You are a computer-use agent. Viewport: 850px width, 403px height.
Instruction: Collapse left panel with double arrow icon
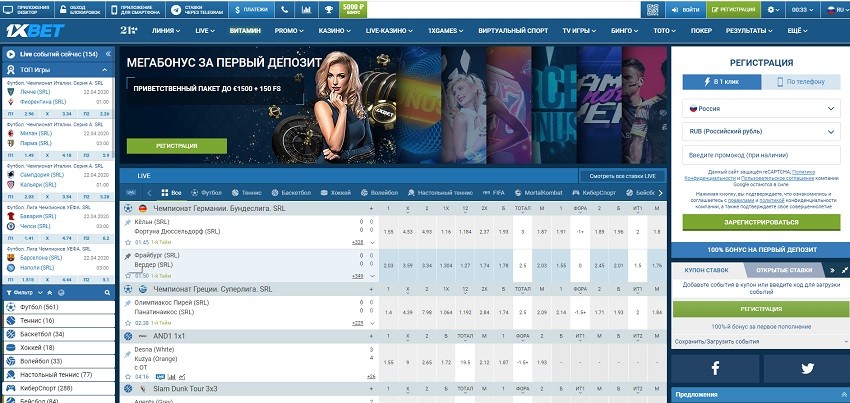[108, 54]
